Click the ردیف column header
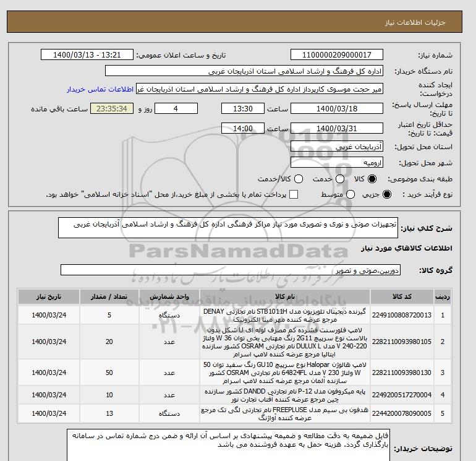This screenshot has width=476, height=461. click(x=442, y=297)
